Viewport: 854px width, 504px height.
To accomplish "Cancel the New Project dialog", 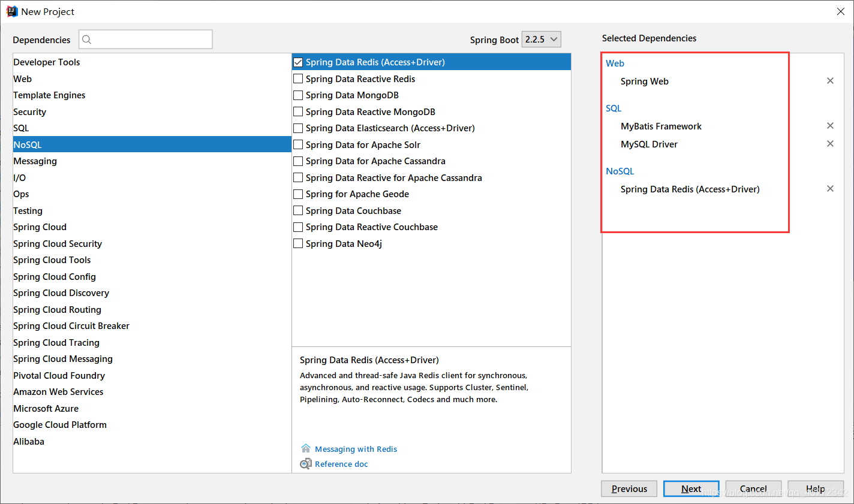I will coord(753,489).
